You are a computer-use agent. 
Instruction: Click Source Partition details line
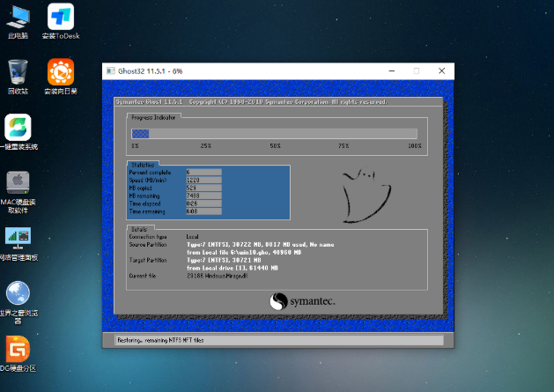pos(261,245)
